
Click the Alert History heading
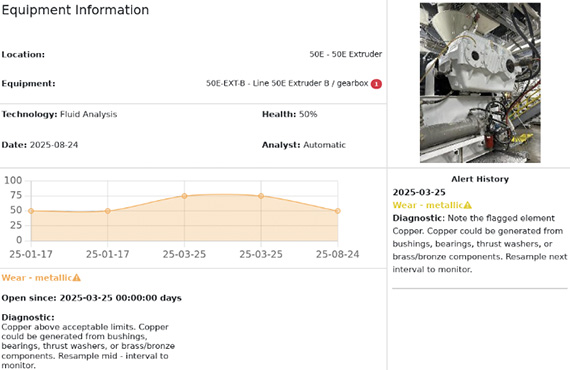[x=480, y=179]
